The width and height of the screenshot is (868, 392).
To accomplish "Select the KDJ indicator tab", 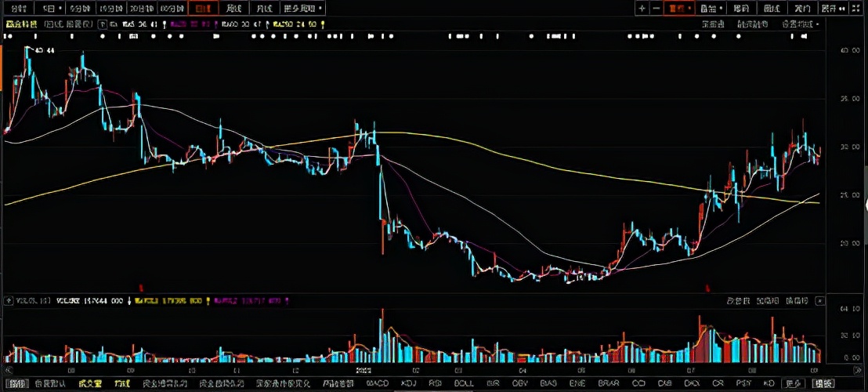I will click(x=408, y=383).
